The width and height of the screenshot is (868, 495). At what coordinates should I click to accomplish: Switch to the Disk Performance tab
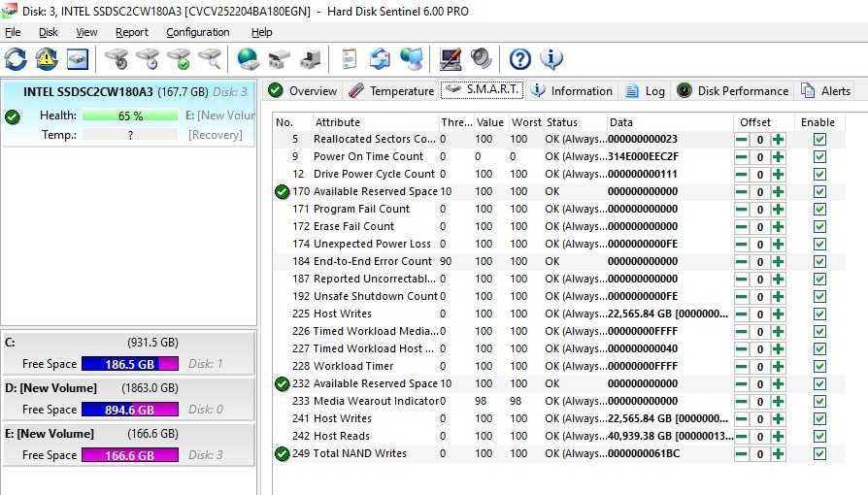tap(733, 91)
